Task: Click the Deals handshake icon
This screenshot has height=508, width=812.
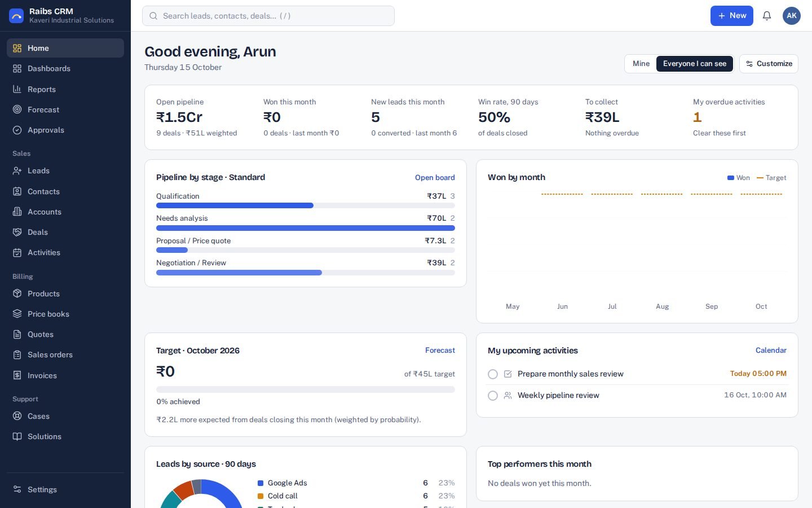Action: tap(17, 232)
